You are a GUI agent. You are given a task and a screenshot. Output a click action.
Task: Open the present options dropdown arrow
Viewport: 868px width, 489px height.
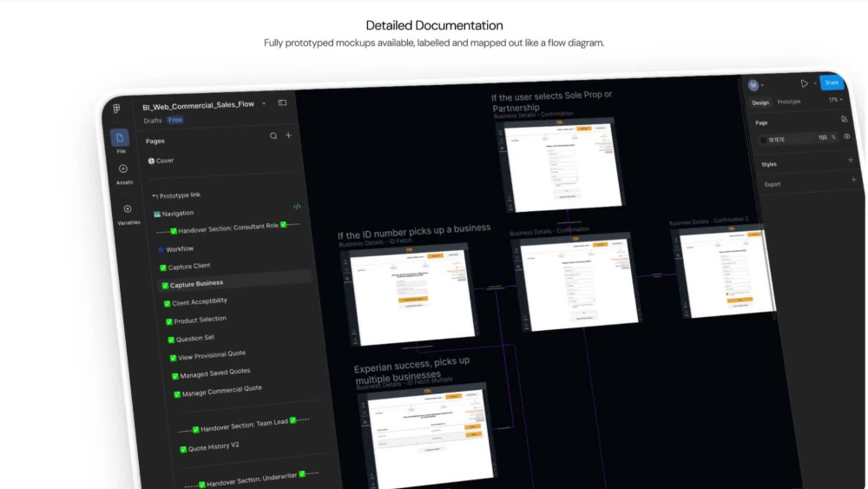(815, 83)
